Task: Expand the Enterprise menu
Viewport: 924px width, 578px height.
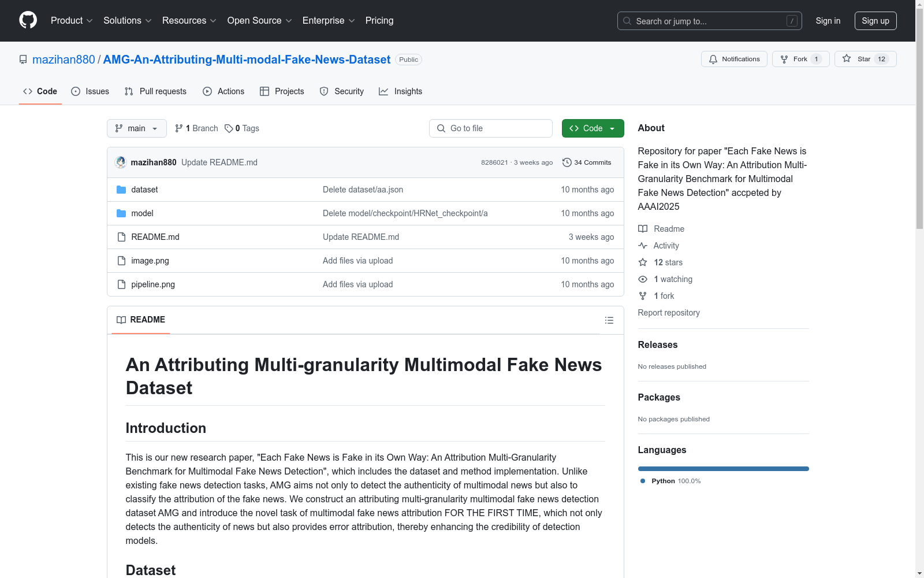Action: (329, 21)
